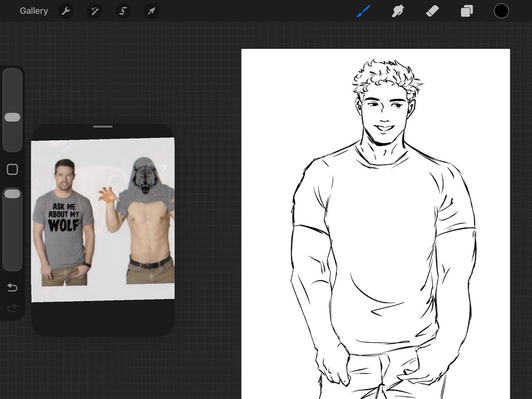The image size is (532, 399).
Task: Activate the Transform arrow tool
Action: (x=151, y=11)
